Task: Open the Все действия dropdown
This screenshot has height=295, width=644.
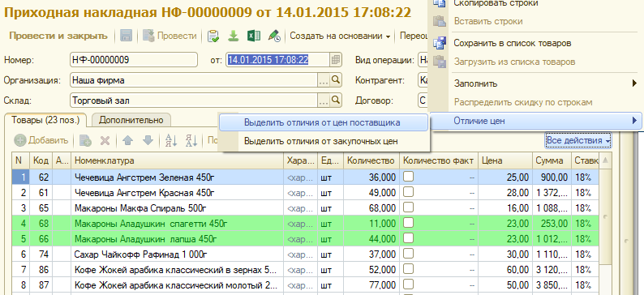Action: (578, 140)
